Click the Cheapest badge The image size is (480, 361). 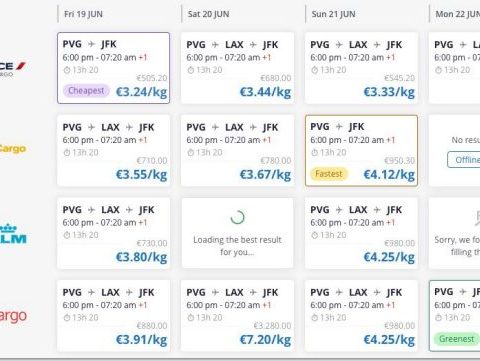click(86, 91)
